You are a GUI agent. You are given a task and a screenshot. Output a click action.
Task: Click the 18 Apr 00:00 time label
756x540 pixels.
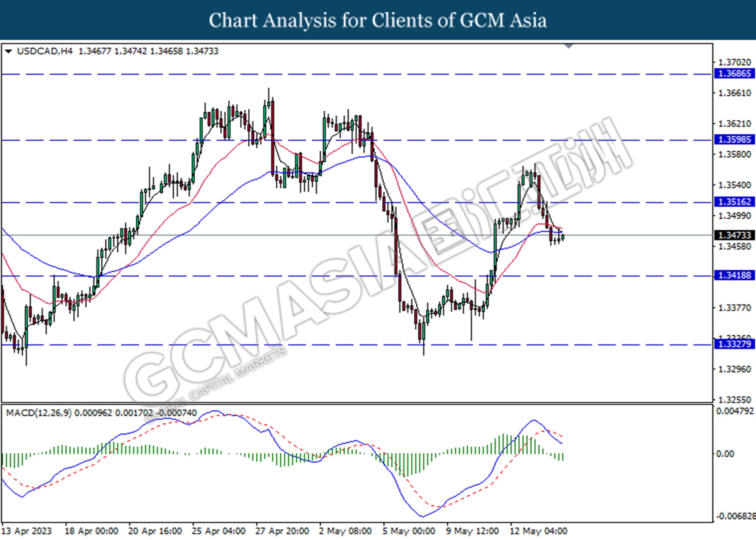pos(91,531)
